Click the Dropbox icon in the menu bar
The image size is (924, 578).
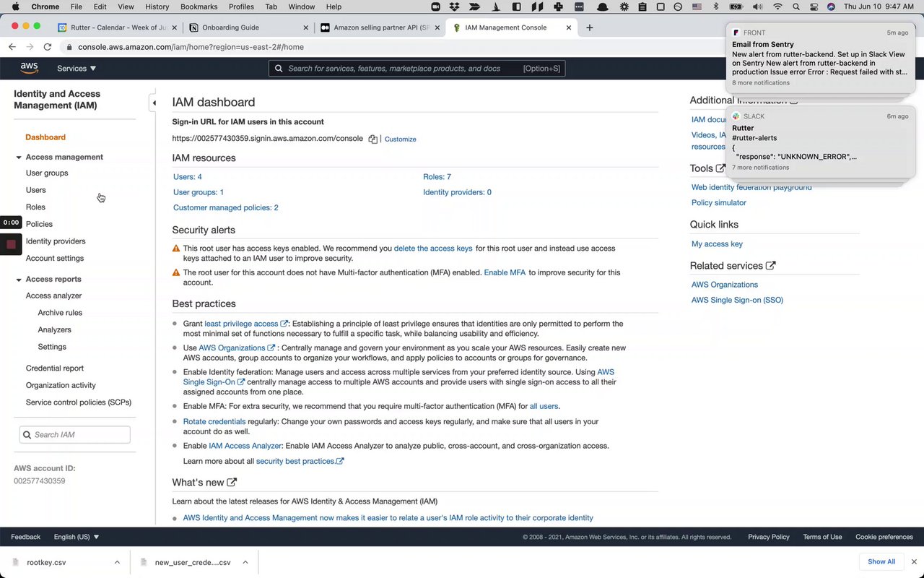pyautogui.click(x=454, y=7)
